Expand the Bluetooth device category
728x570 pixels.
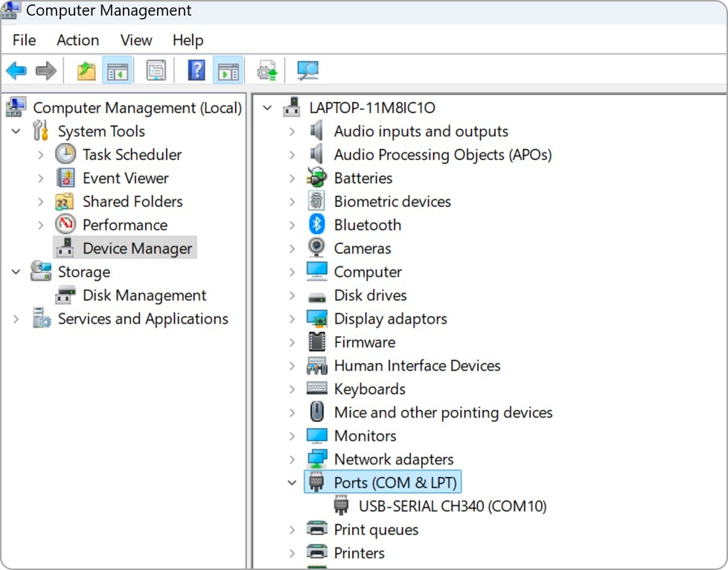coord(292,225)
